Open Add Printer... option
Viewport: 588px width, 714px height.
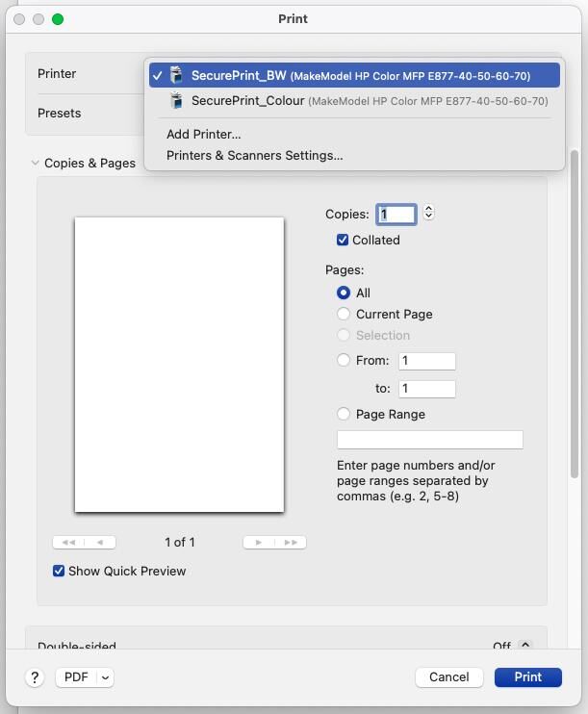pyautogui.click(x=204, y=135)
